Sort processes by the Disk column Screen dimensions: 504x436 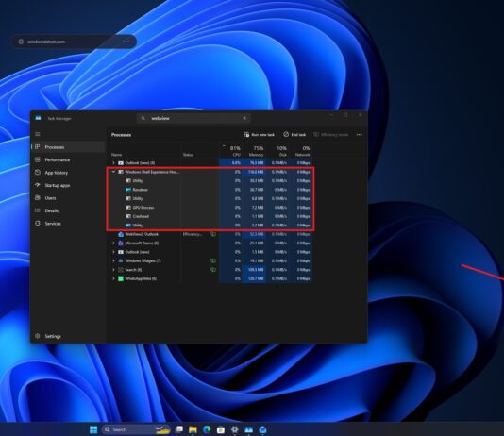[x=282, y=151]
